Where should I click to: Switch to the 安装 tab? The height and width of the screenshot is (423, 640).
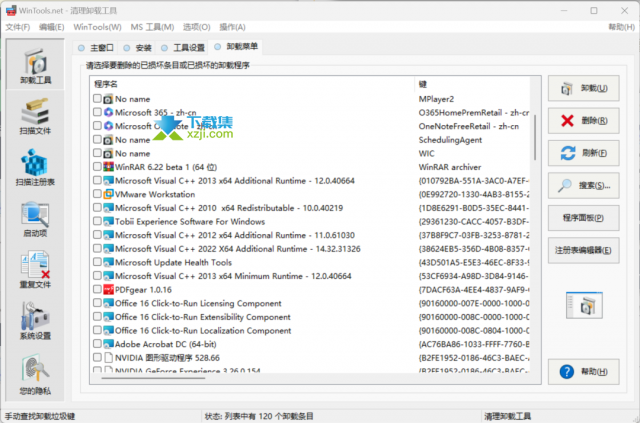tap(138, 48)
